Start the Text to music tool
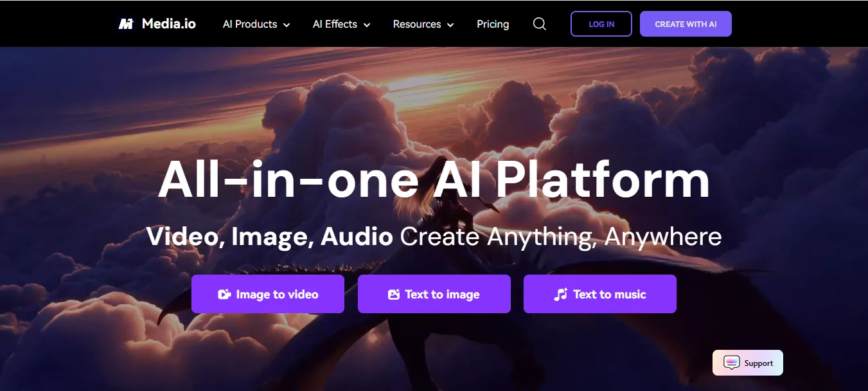The image size is (868, 391). [x=600, y=294]
